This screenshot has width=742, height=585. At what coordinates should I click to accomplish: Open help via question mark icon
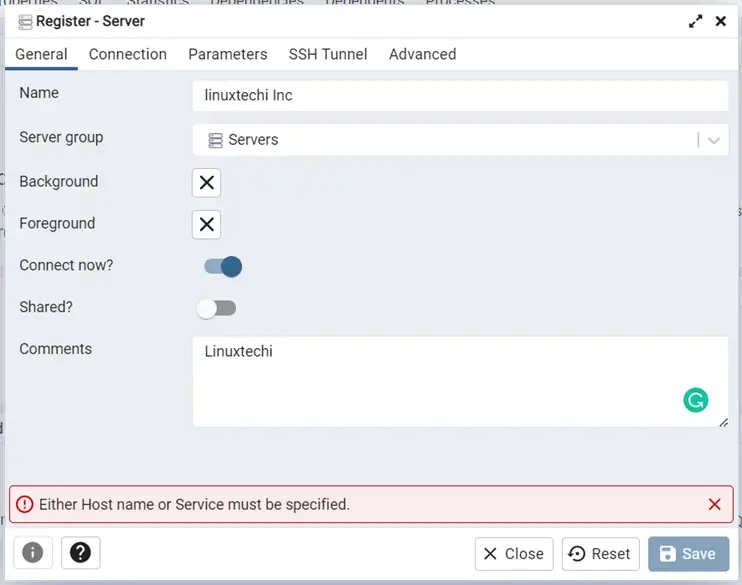click(x=80, y=552)
